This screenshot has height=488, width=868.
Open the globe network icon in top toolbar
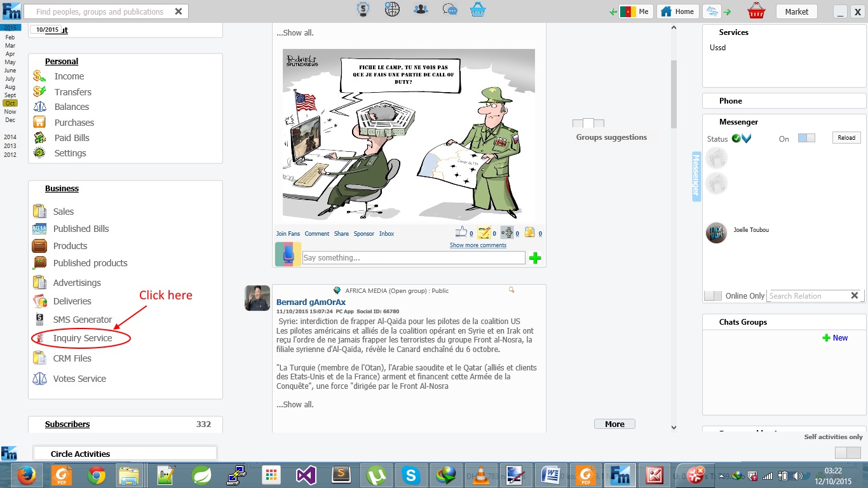pos(393,10)
